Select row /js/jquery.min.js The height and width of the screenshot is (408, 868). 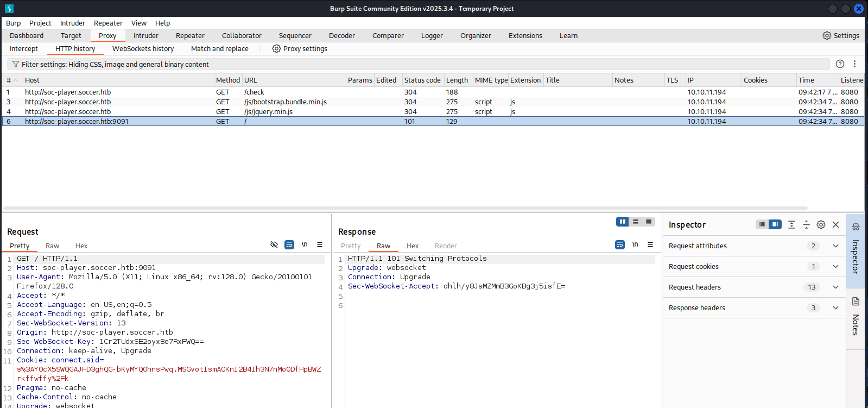(433, 111)
